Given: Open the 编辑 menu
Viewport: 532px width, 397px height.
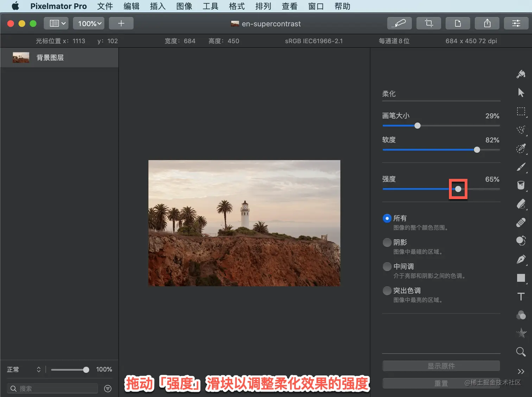Looking at the screenshot, I should (131, 6).
